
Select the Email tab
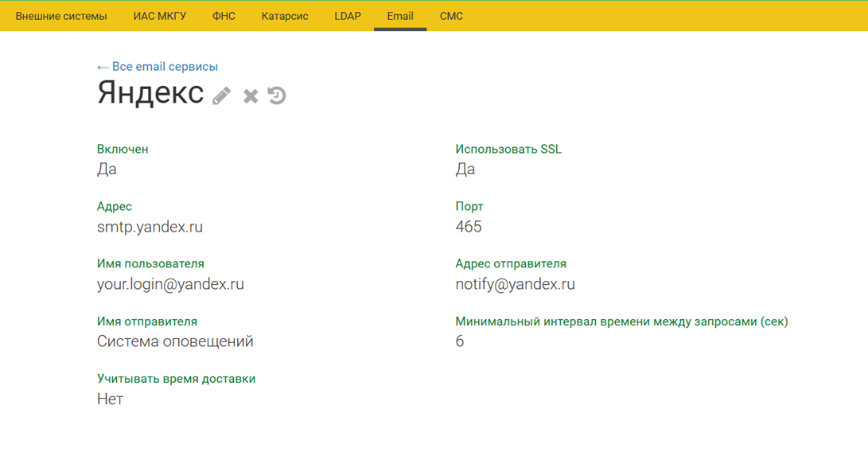(x=400, y=16)
